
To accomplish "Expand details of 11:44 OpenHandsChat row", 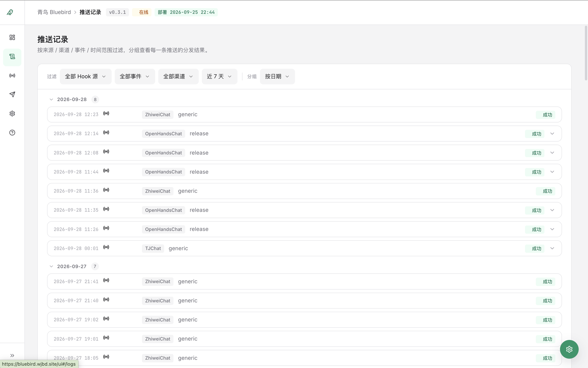I will pyautogui.click(x=552, y=172).
